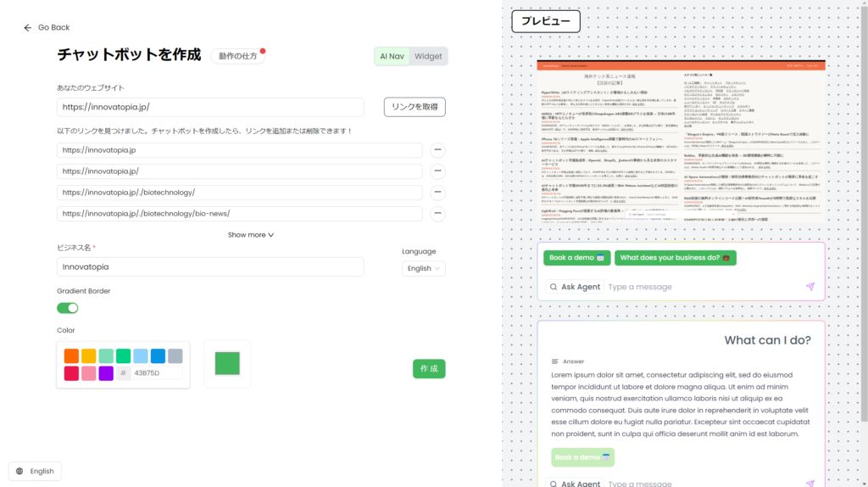Click the hash symbol beside hex code
Screen dimensions: 868x487
(123, 372)
